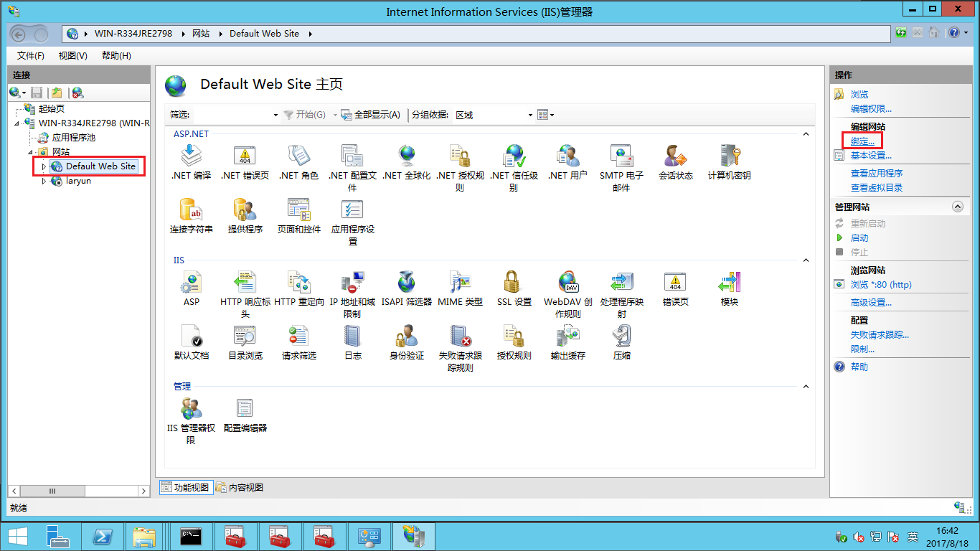The width and height of the screenshot is (980, 551).
Task: Open the 配置编辑器 icon
Action: pos(245,409)
